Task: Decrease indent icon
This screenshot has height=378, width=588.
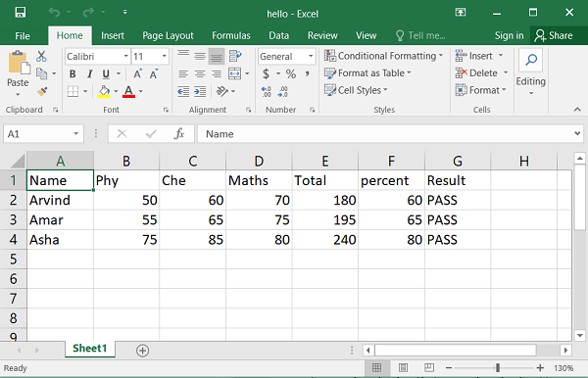Action: 183,91
